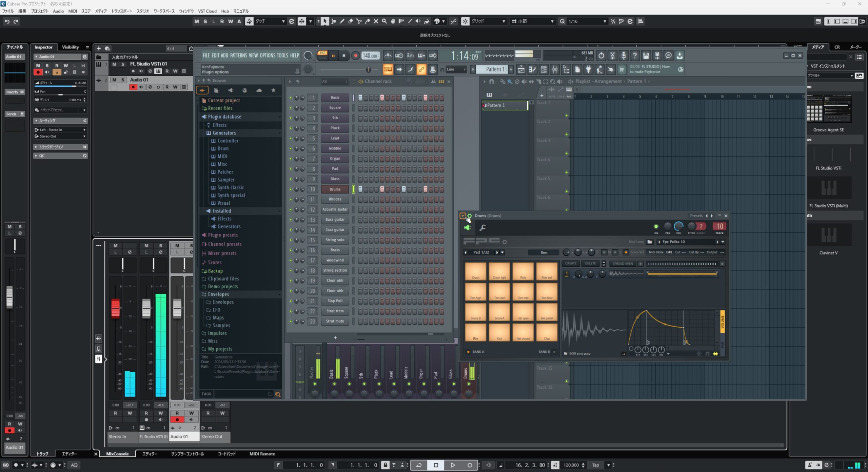Viewport: 868px width, 472px height.
Task: Click the Snare A drum pad
Action: coord(499,312)
